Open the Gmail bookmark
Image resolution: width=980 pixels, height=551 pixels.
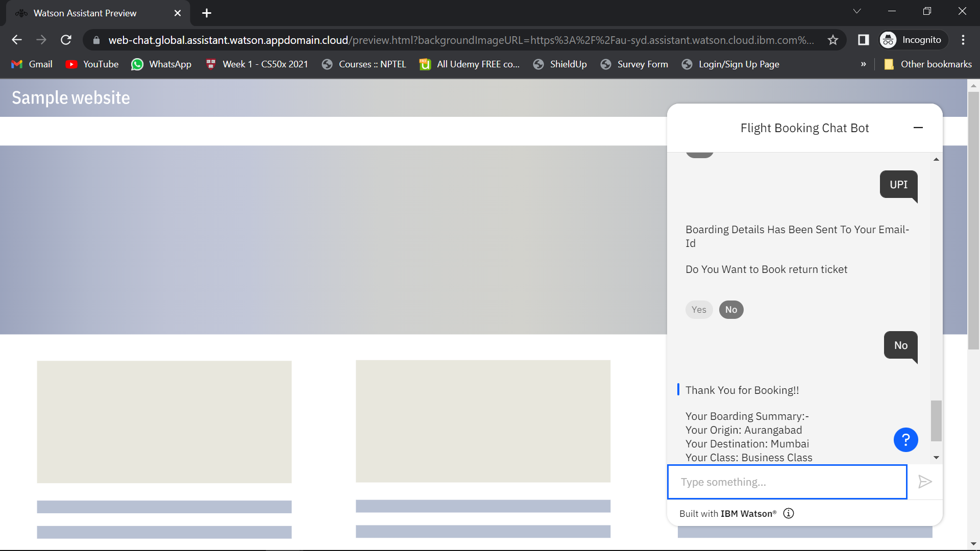pos(32,64)
